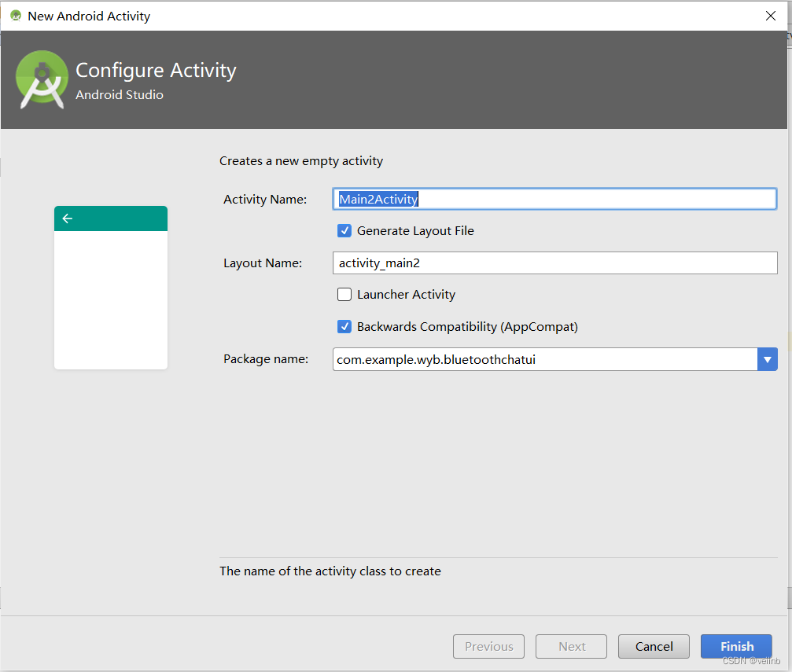Click the Next button
This screenshot has width=792, height=672.
572,646
